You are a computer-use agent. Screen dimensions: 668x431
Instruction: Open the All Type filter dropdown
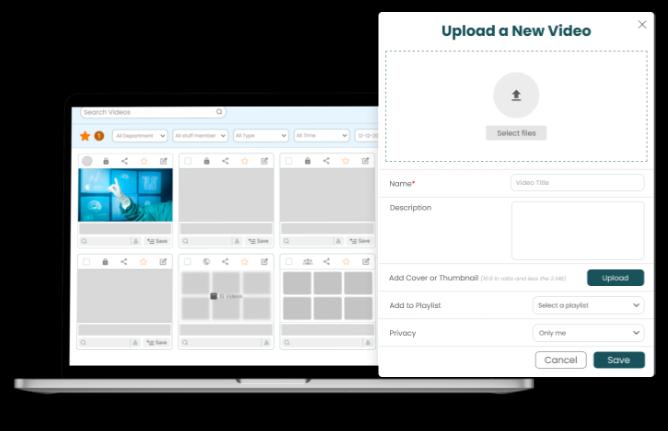260,135
